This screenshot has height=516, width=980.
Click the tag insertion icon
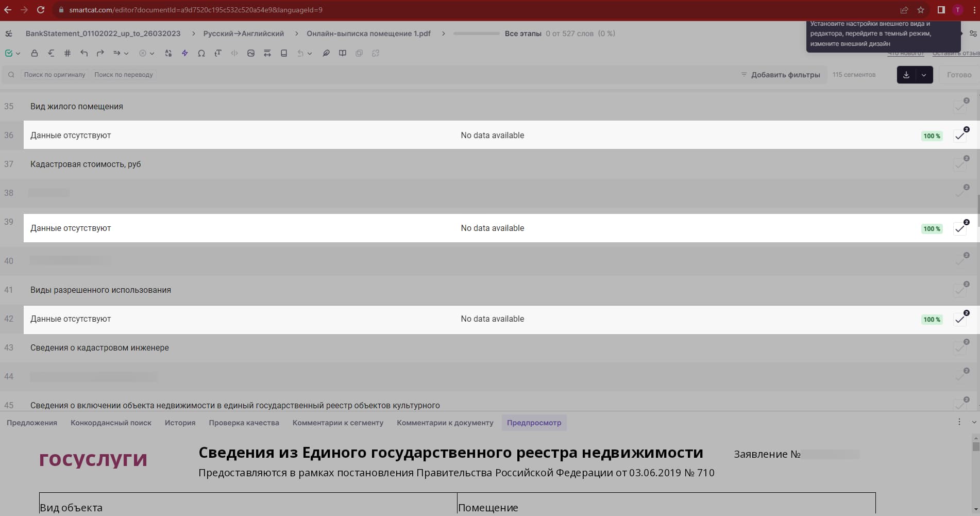(234, 53)
